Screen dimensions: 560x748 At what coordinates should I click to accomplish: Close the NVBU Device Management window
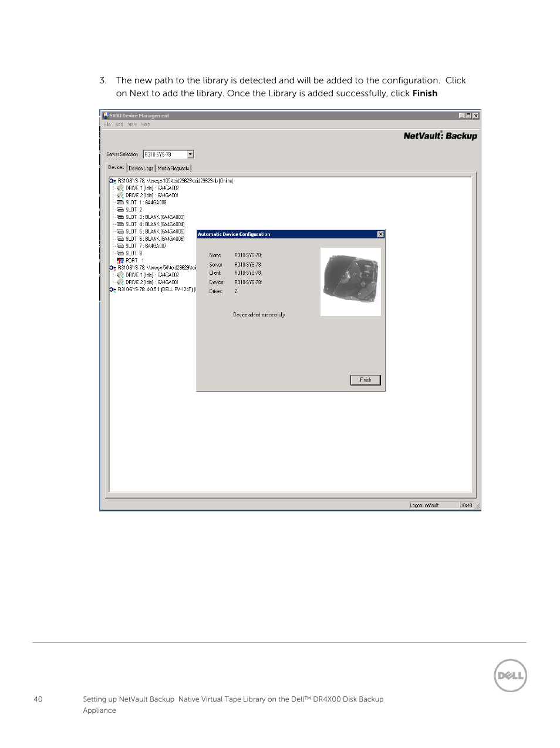pos(475,116)
